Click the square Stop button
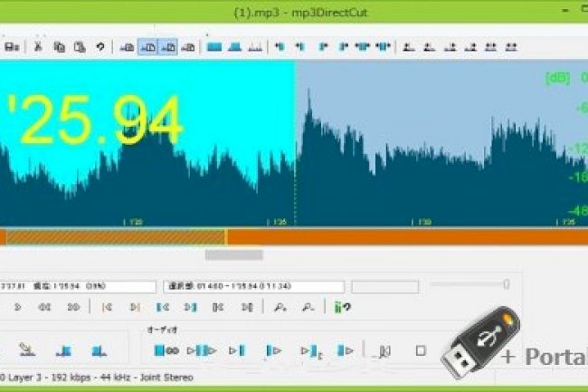Viewport: 588px width, 392px height. pyautogui.click(x=421, y=350)
